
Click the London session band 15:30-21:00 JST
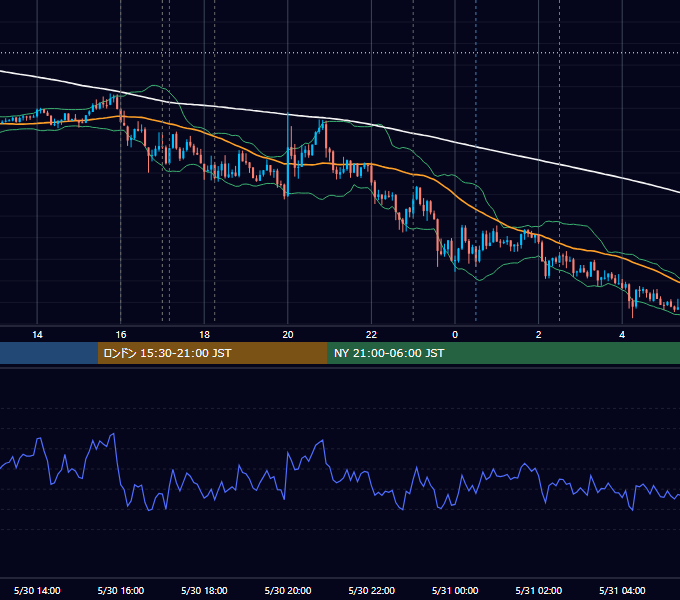(x=212, y=353)
